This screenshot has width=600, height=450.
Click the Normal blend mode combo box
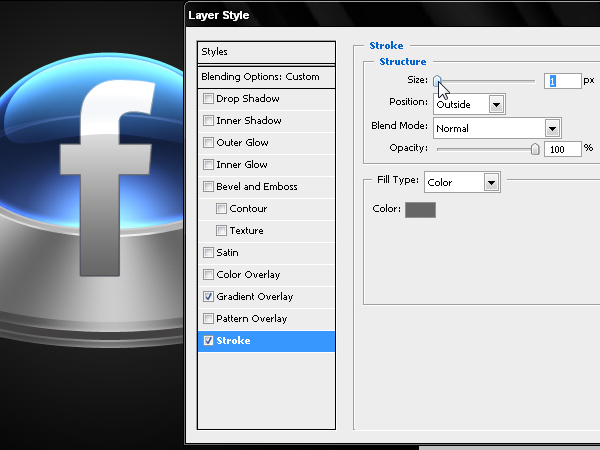[497, 128]
